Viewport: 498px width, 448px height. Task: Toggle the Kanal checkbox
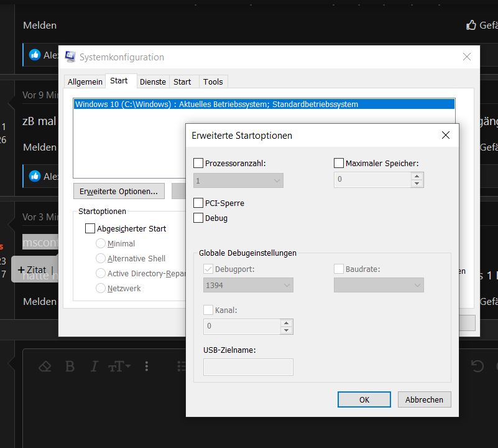click(x=208, y=310)
